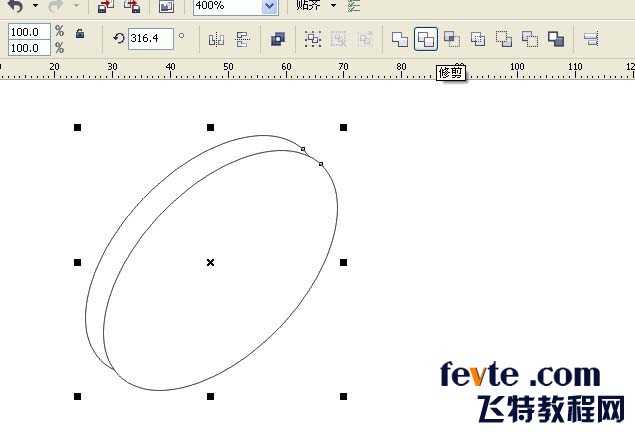This screenshot has width=635, height=432.
Task: Click the top-center selection handle
Action: tap(210, 128)
